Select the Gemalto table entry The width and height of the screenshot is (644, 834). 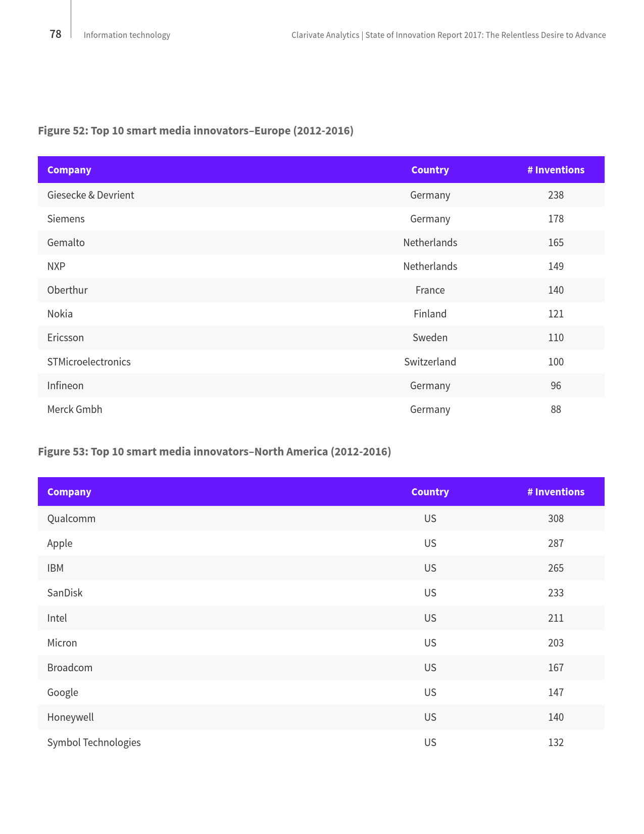pyautogui.click(x=66, y=243)
